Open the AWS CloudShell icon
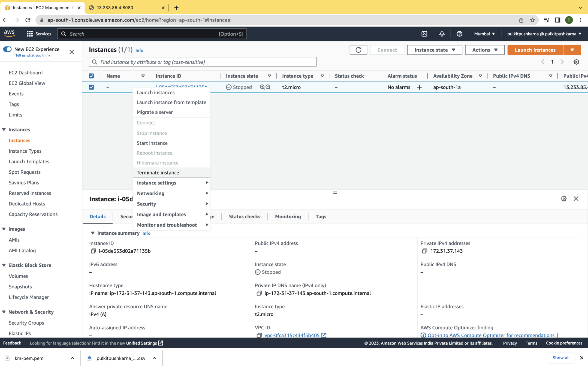Viewport: 588px width, 368px height. pos(424,34)
